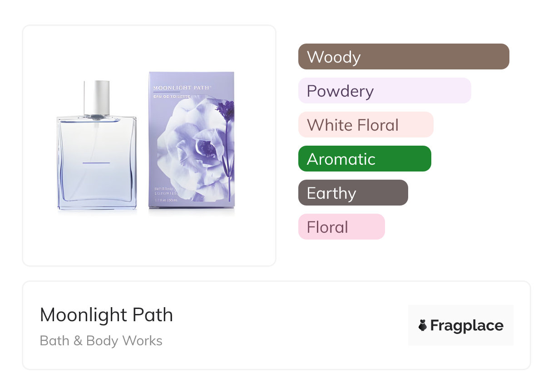
Task: Select the Woody accord bar
Action: (404, 57)
